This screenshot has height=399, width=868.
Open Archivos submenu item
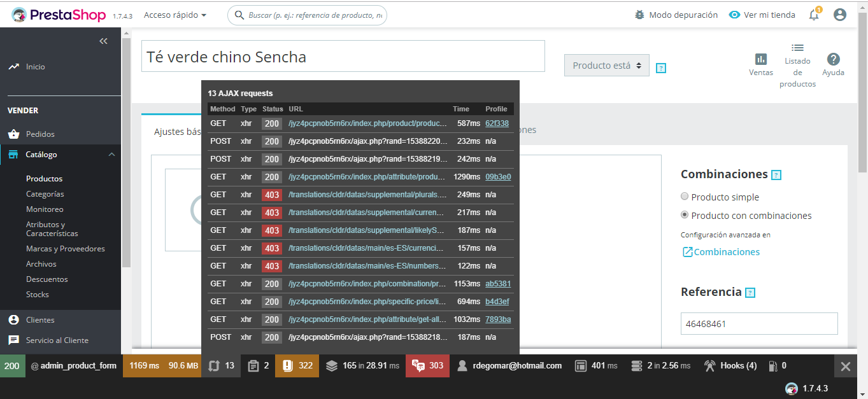(x=41, y=264)
